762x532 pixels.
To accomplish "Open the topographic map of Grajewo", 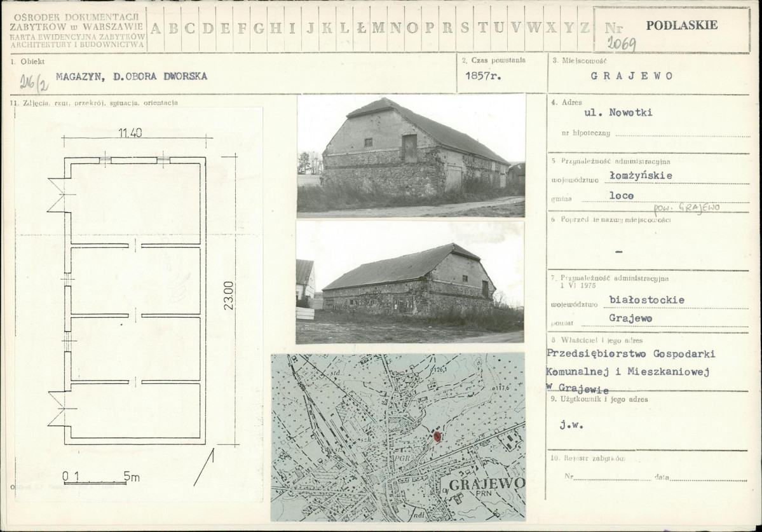I will click(x=398, y=437).
